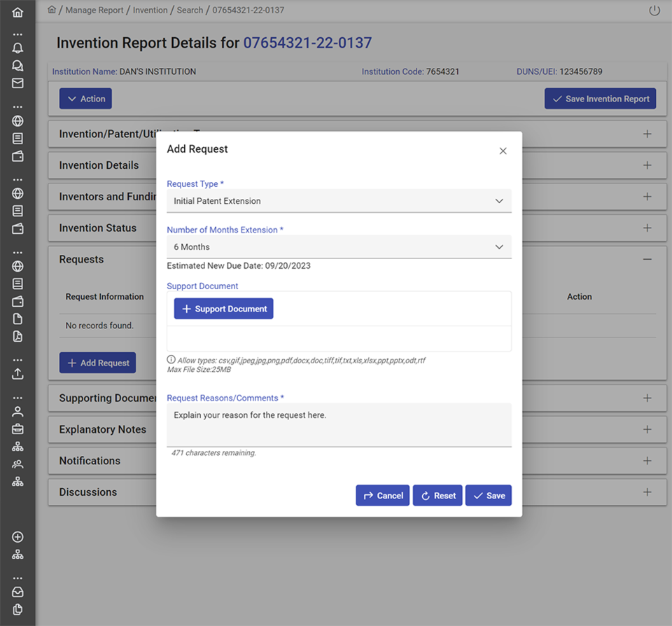Collapse the Requests section
Image resolution: width=672 pixels, height=626 pixels.
647,259
